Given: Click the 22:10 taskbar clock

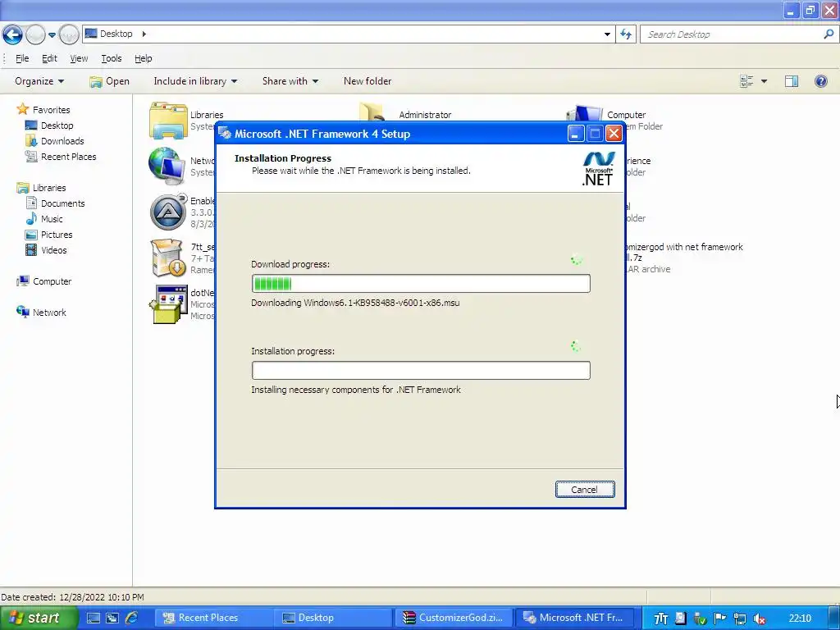Looking at the screenshot, I should pyautogui.click(x=800, y=619).
